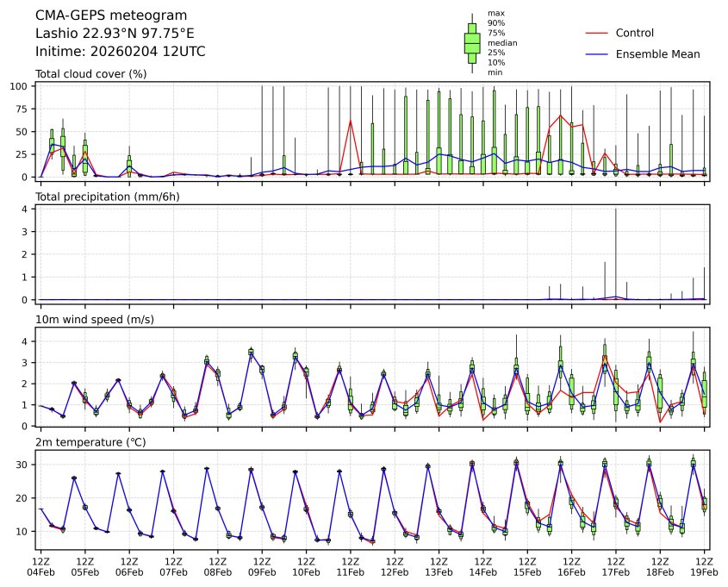
Task: Click the 12Z 11Feb x-axis label
Action: tap(350, 566)
